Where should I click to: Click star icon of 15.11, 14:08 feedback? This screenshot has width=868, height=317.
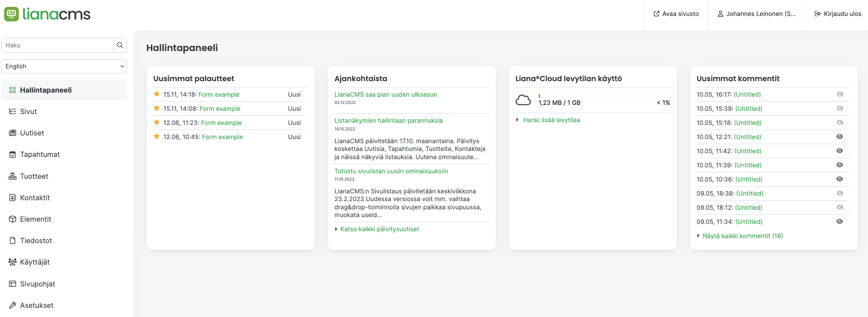tap(156, 108)
